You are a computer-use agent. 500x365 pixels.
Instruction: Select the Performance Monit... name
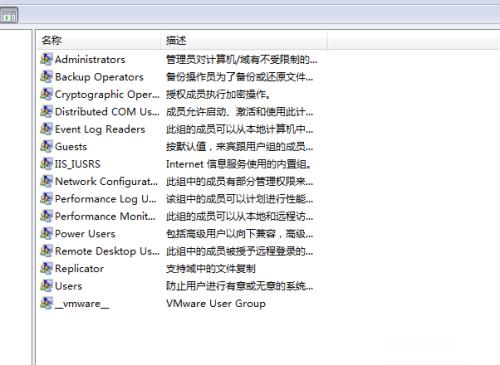[x=105, y=216]
